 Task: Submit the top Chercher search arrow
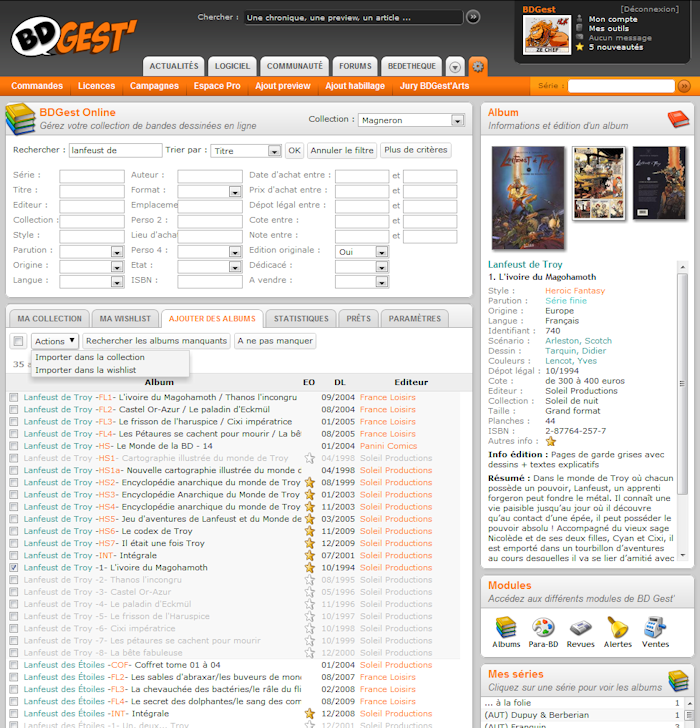coord(473,17)
